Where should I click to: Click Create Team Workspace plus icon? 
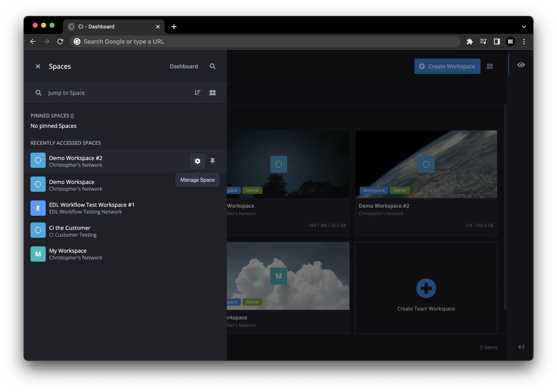426,288
